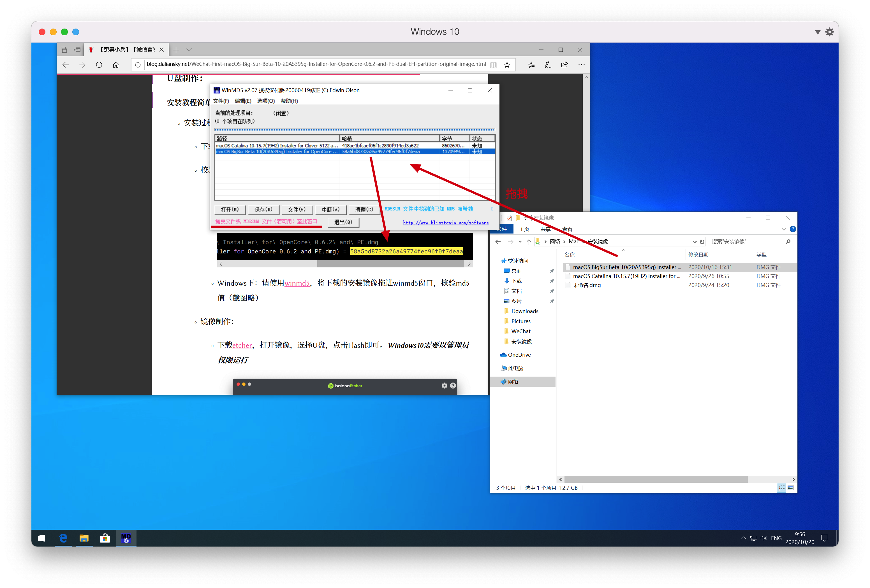Switch to the 查看 ribbon tab in Explorer

tap(567, 229)
